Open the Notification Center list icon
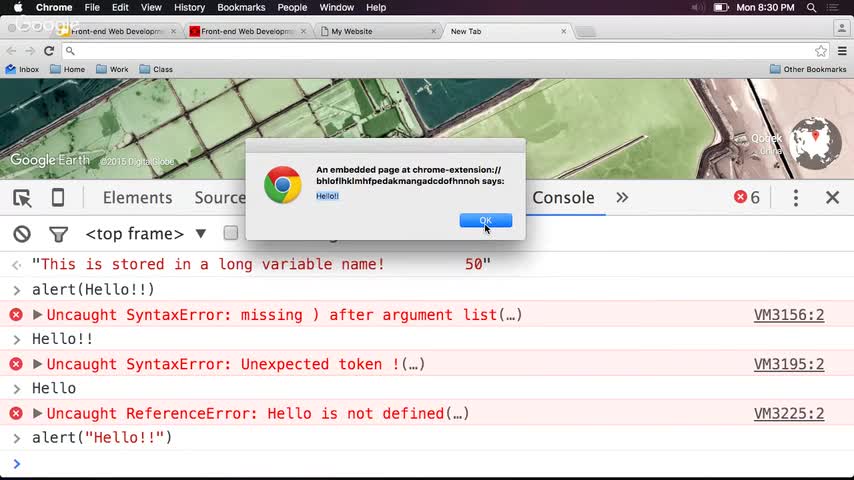This screenshot has width=854, height=480. coord(832,8)
